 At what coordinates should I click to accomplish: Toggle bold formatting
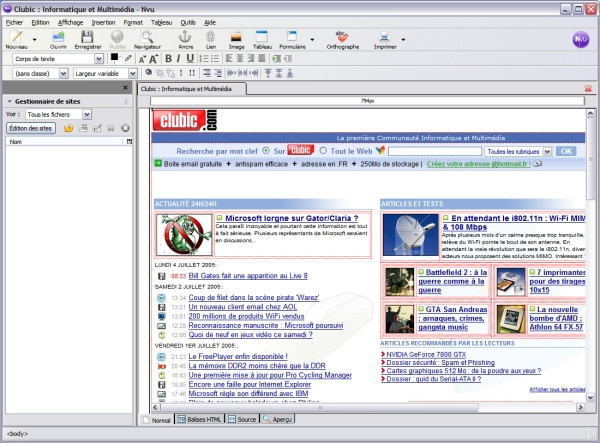[x=168, y=59]
